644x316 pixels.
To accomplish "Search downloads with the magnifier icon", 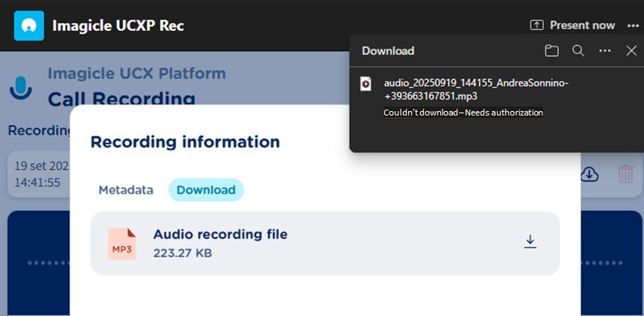I will (578, 51).
